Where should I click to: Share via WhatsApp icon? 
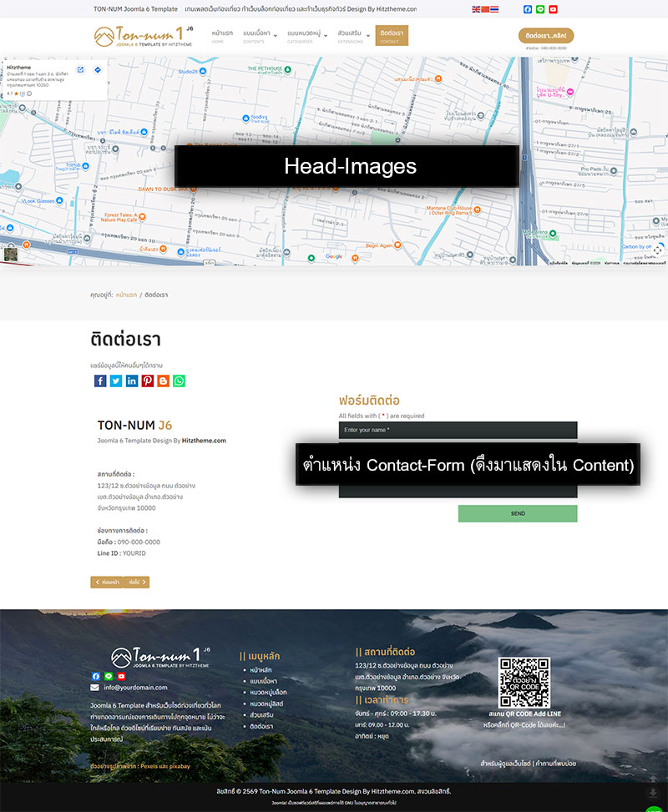[x=179, y=381]
